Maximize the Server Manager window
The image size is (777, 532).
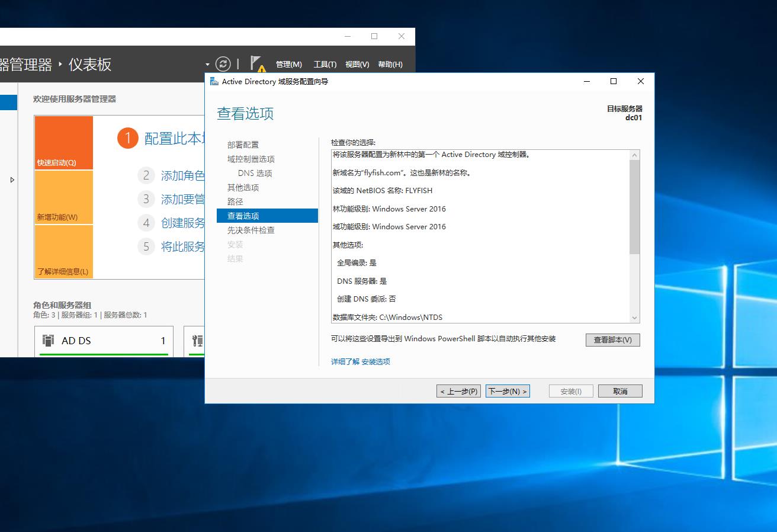point(374,36)
